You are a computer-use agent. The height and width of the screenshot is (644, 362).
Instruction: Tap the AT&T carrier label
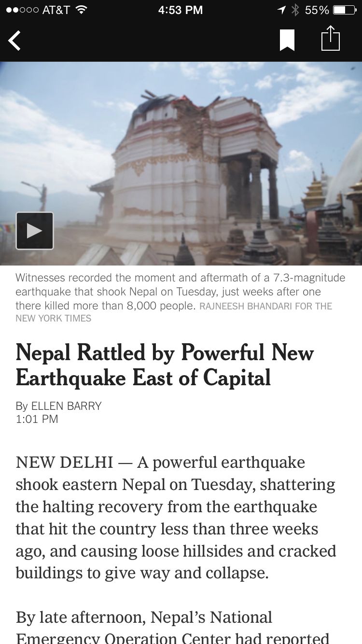(56, 10)
